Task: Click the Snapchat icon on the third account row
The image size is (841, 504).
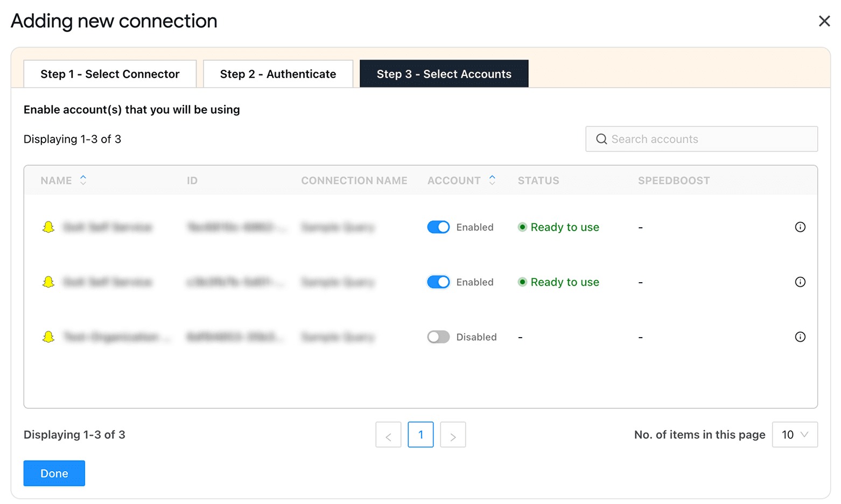Action: click(x=48, y=337)
